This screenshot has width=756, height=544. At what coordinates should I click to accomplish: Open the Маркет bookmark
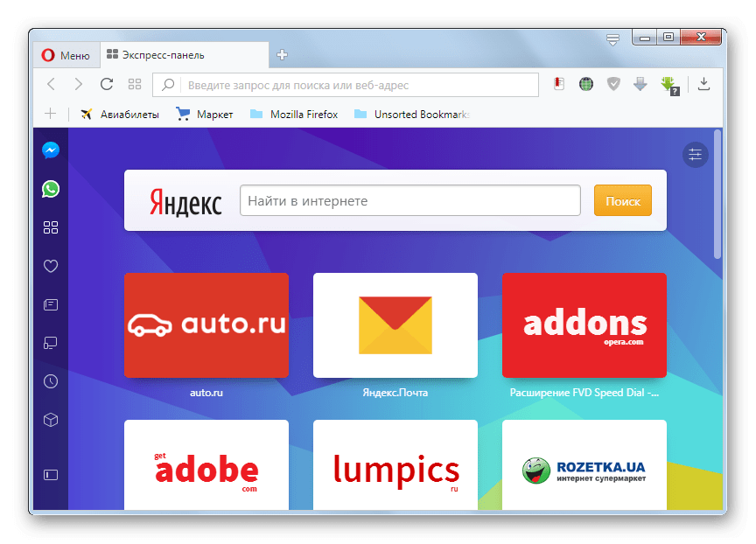click(205, 115)
